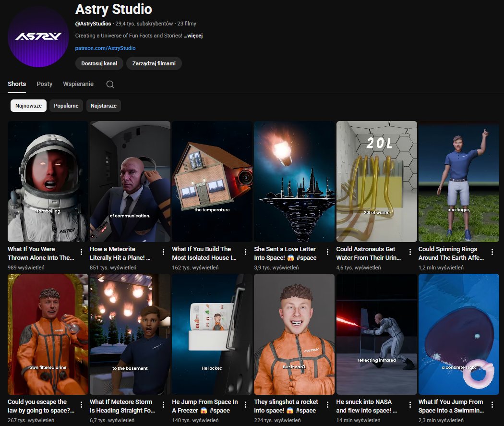The width and height of the screenshot is (504, 426).
Task: Open title 'She Sent a Love Letter Into Space!'
Action: click(285, 254)
